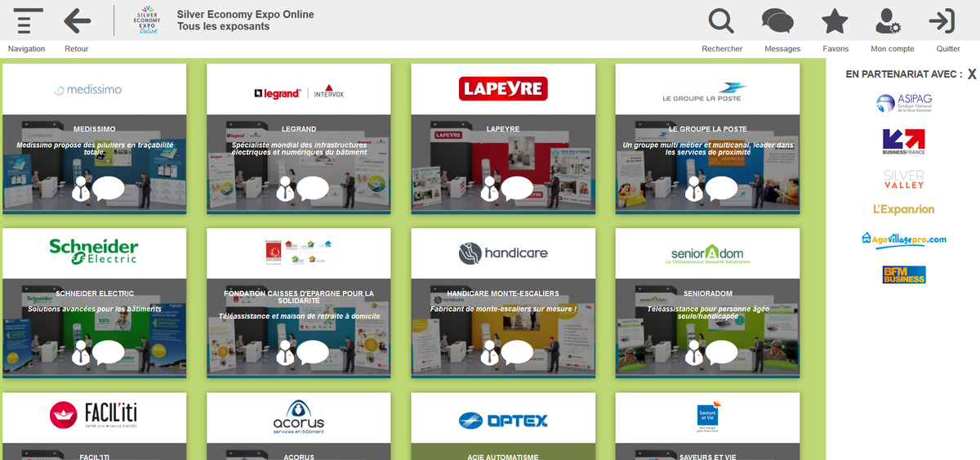980x460 pixels.
Task: Click person icon on Fondation Caisses d'Epargne stand
Action: [x=285, y=353]
